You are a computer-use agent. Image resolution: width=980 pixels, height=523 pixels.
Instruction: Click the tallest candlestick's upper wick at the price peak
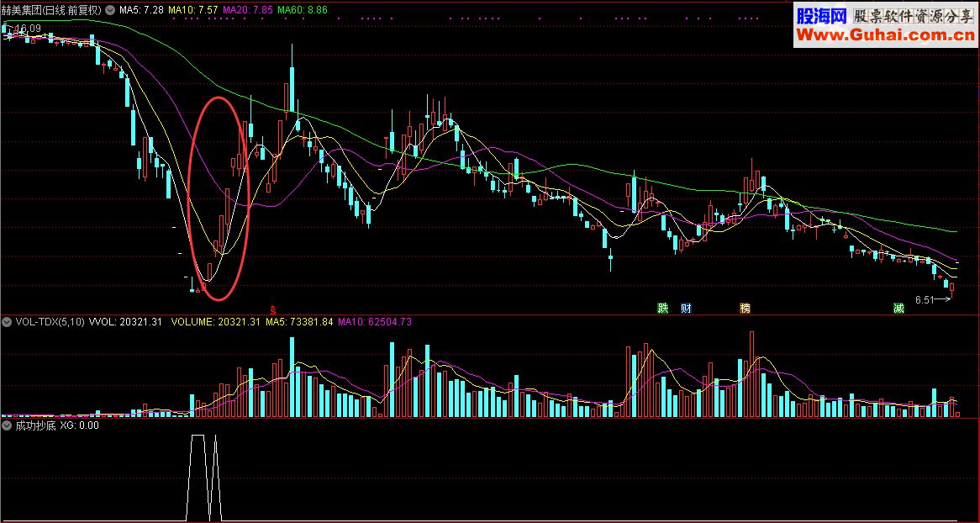coord(292,56)
